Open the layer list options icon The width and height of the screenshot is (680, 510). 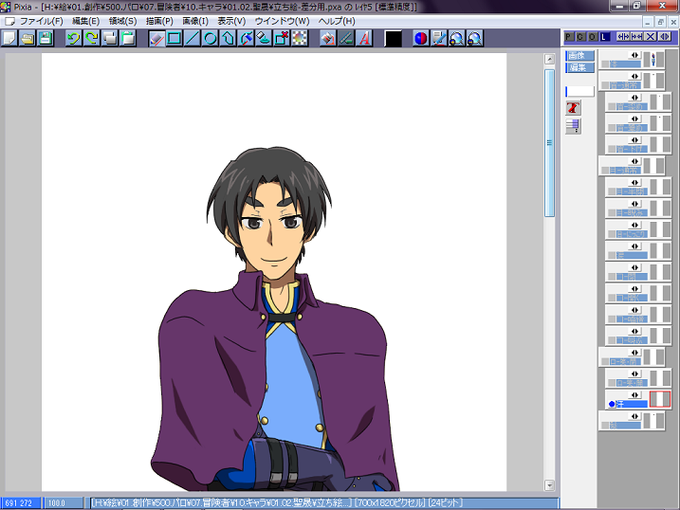tap(573, 126)
